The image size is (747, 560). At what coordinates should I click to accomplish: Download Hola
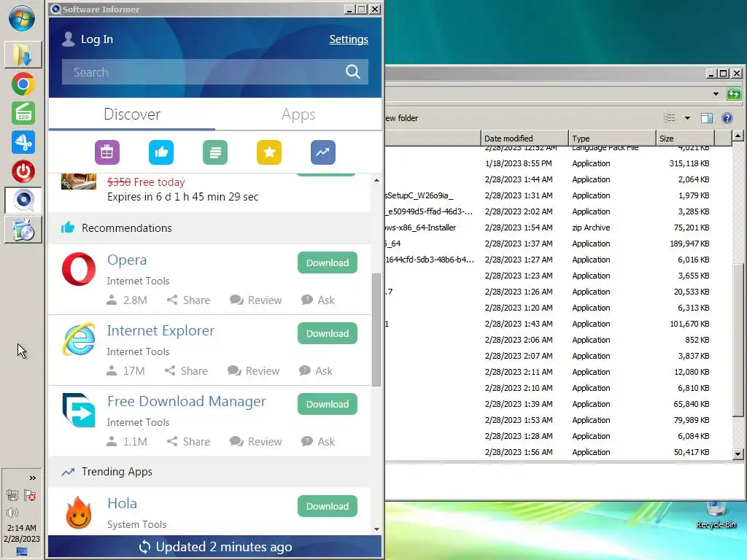click(x=328, y=506)
